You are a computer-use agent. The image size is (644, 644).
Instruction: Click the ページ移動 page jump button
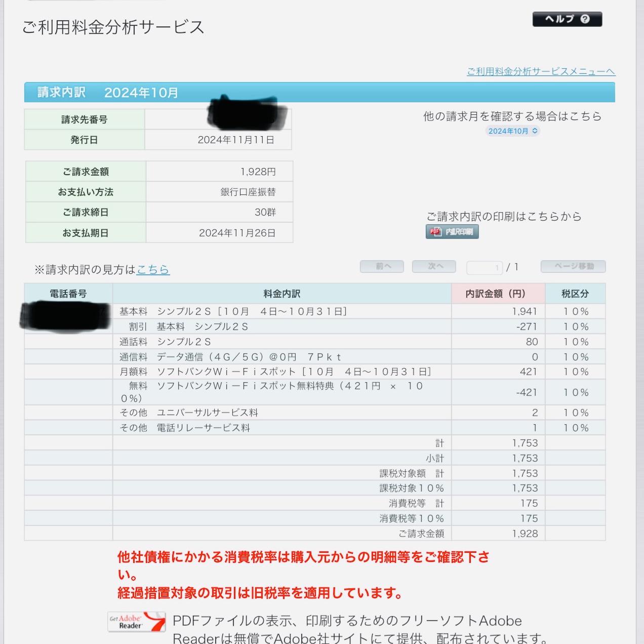pyautogui.click(x=573, y=266)
